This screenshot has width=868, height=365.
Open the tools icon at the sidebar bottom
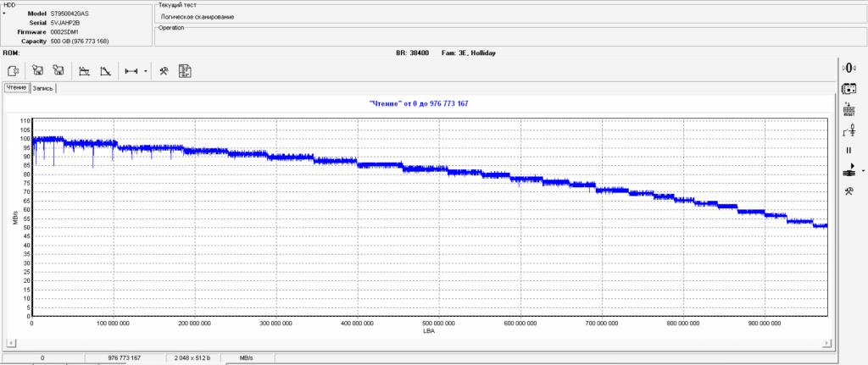pos(848,191)
